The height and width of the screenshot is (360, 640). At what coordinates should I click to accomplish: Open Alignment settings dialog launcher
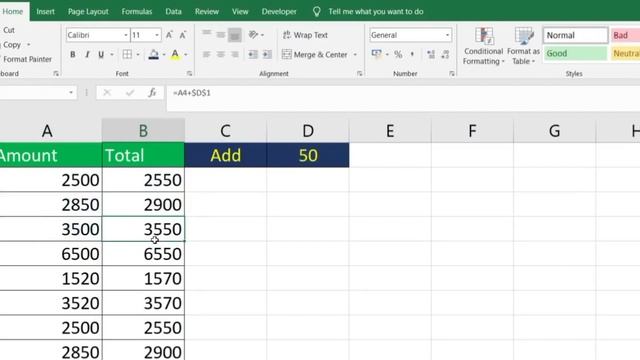[x=359, y=73]
